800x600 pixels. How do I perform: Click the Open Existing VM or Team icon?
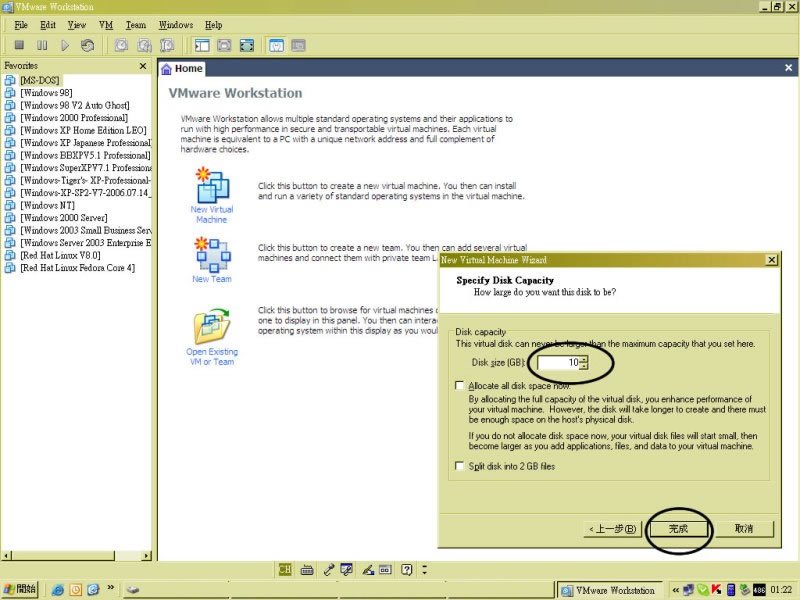coord(211,328)
